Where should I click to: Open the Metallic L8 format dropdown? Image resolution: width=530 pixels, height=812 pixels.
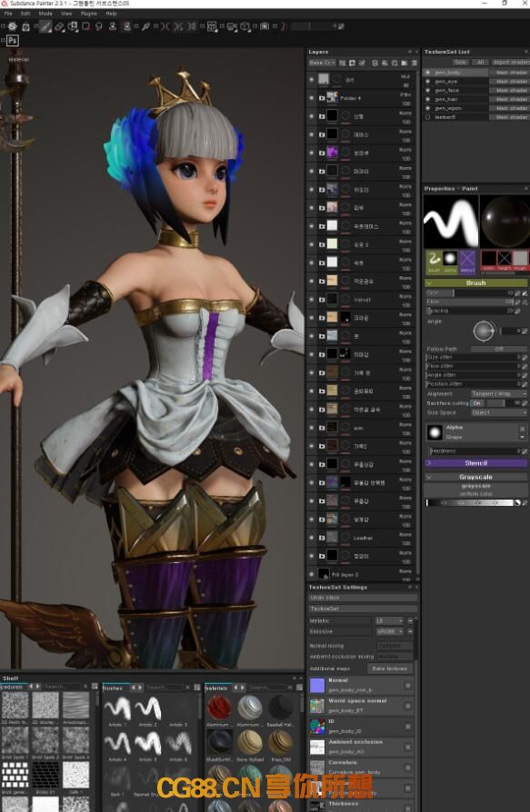click(389, 620)
